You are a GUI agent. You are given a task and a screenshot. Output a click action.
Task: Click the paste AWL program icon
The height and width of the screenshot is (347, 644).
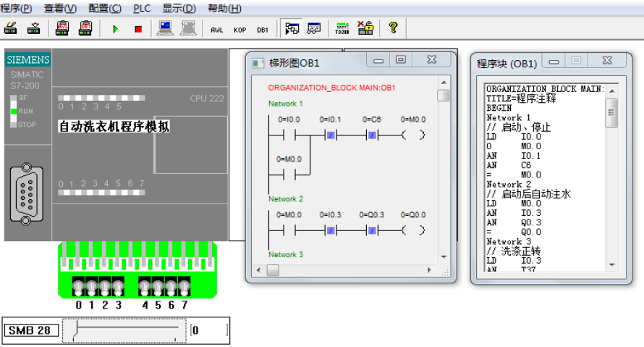tap(62, 28)
